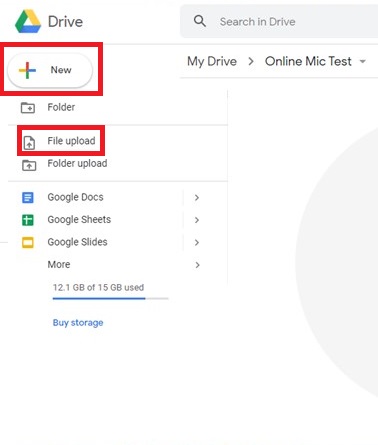Click the 12.1 GB of 15 GB used text
The height and width of the screenshot is (445, 378).
98,287
